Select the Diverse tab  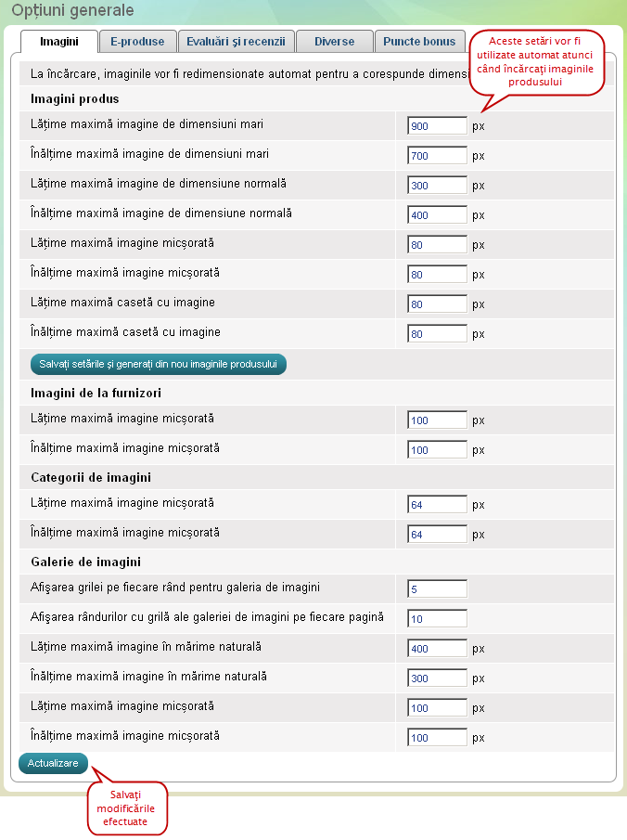334,42
